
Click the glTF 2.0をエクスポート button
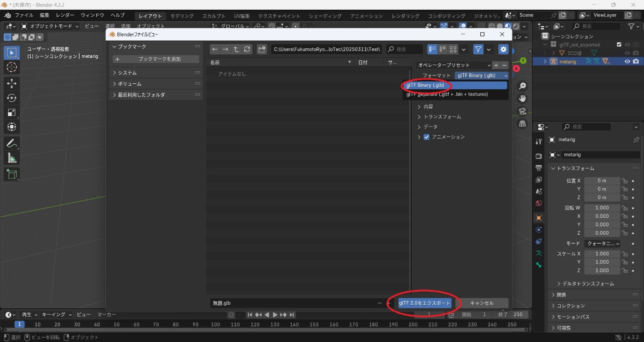[x=425, y=303]
